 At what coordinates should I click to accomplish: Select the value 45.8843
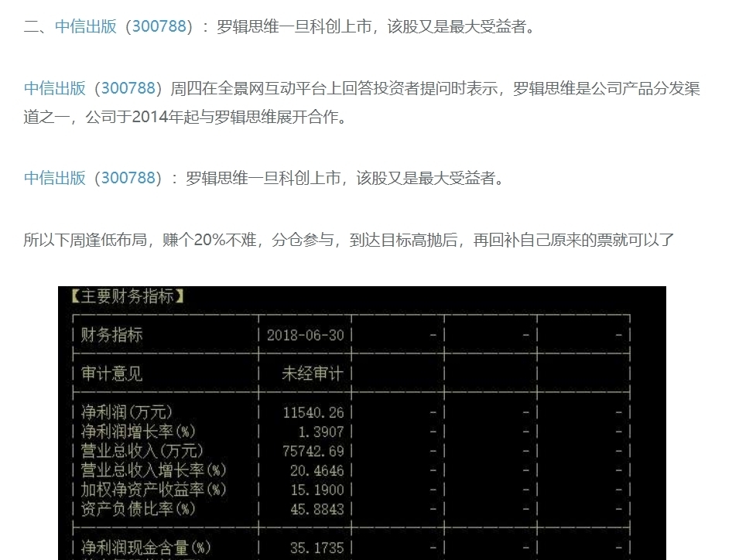317,509
